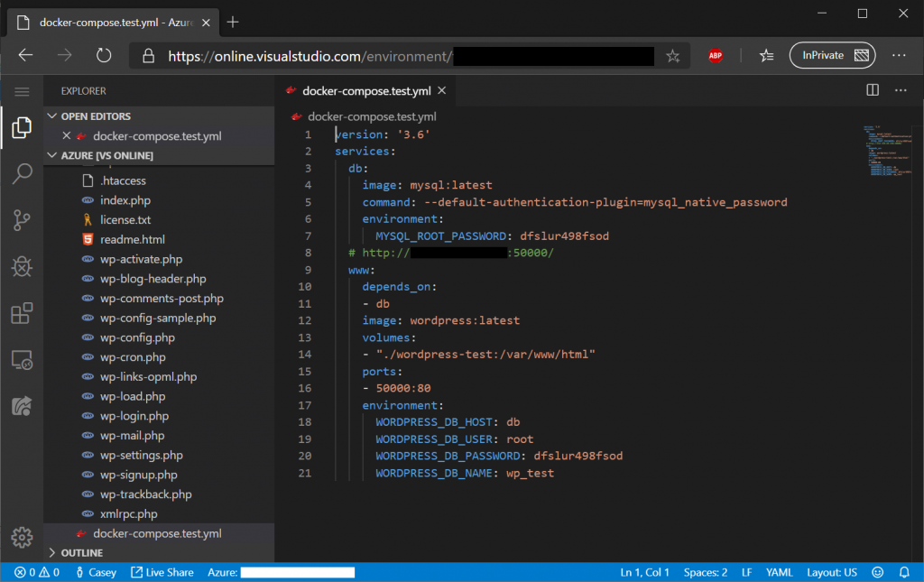Viewport: 924px width, 582px height.
Task: Select the docker-compose.test.yml editor tab
Action: [x=366, y=90]
